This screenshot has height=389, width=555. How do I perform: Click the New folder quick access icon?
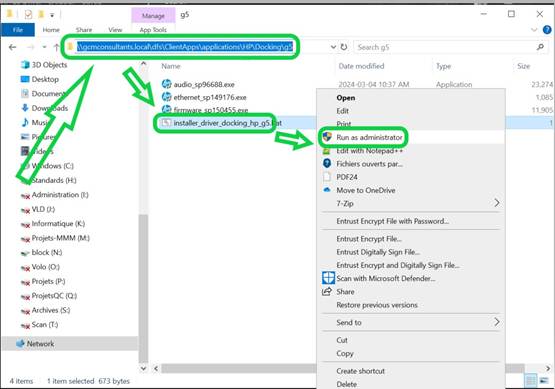coord(41,14)
